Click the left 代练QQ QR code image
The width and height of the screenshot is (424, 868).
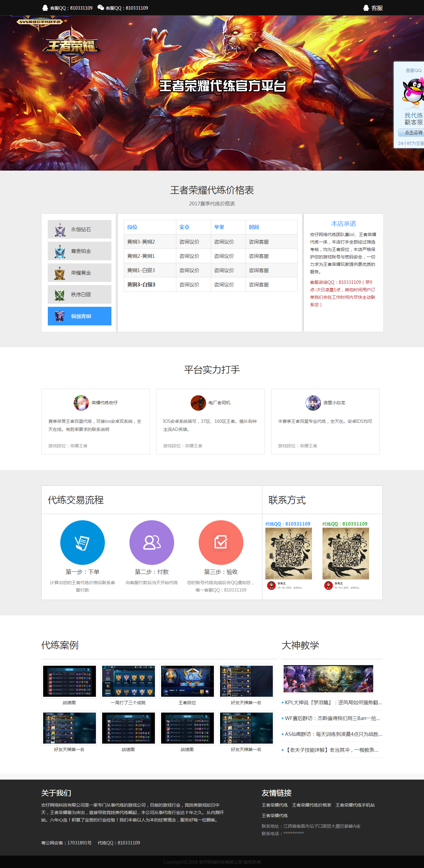(x=288, y=554)
